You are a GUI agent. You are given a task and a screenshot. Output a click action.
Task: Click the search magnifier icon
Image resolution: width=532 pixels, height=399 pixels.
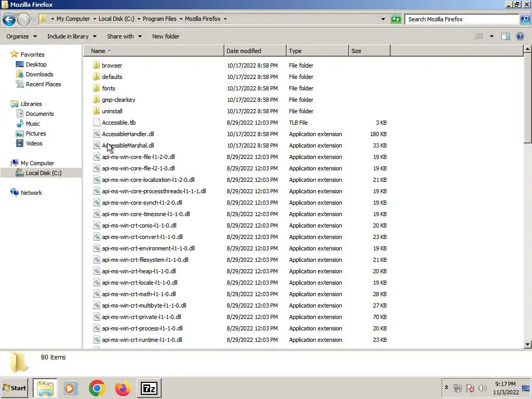525,19
